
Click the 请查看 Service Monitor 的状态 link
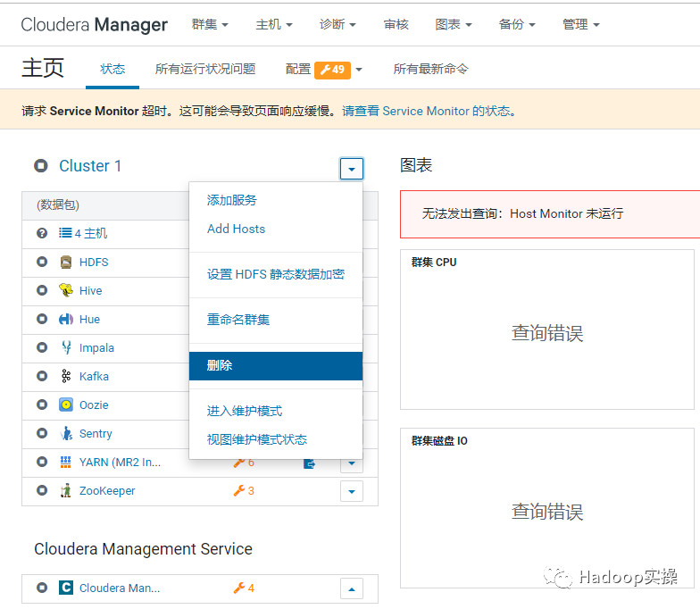click(x=429, y=111)
